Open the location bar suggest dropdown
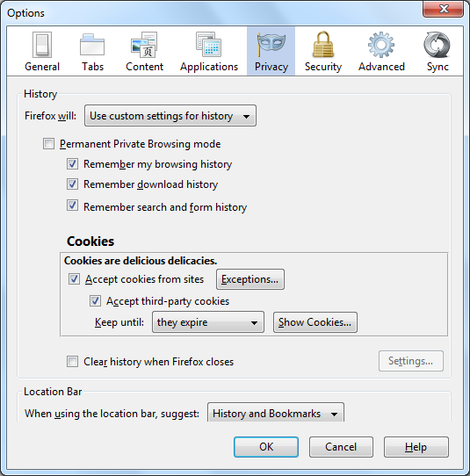The width and height of the screenshot is (470, 476). (x=276, y=413)
